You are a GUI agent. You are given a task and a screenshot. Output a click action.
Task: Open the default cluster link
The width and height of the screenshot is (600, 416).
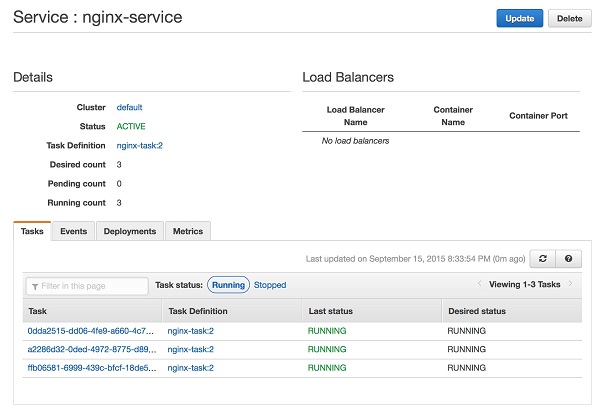click(130, 107)
